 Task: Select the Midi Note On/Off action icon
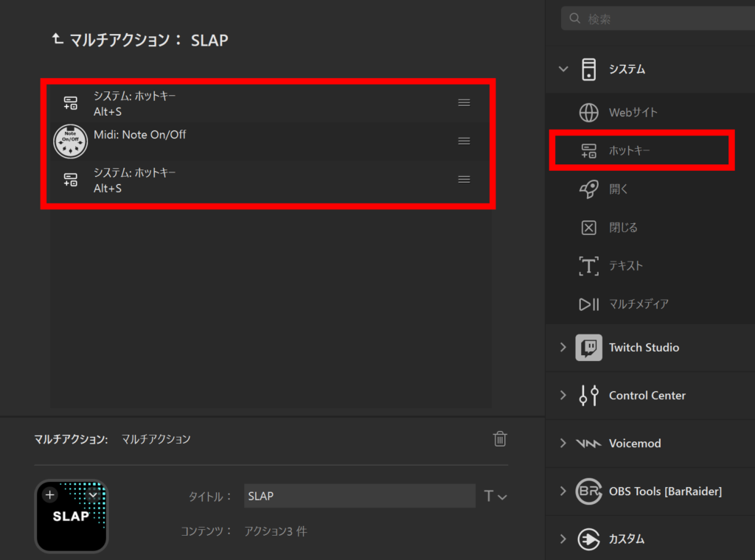[70, 141]
